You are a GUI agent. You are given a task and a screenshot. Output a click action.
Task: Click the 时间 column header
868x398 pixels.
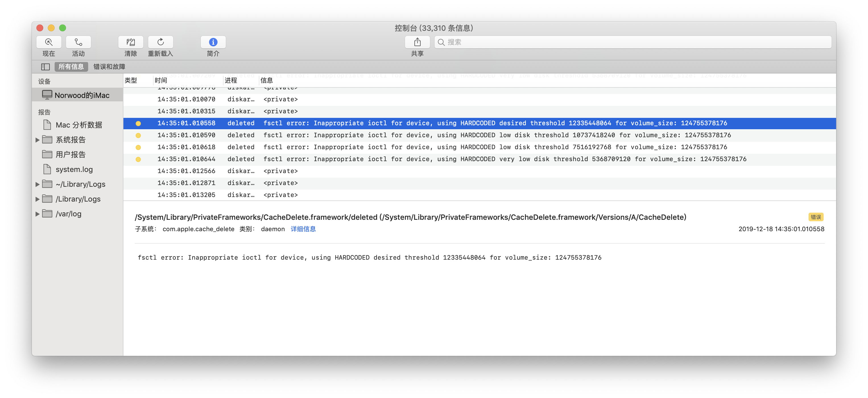pos(161,80)
